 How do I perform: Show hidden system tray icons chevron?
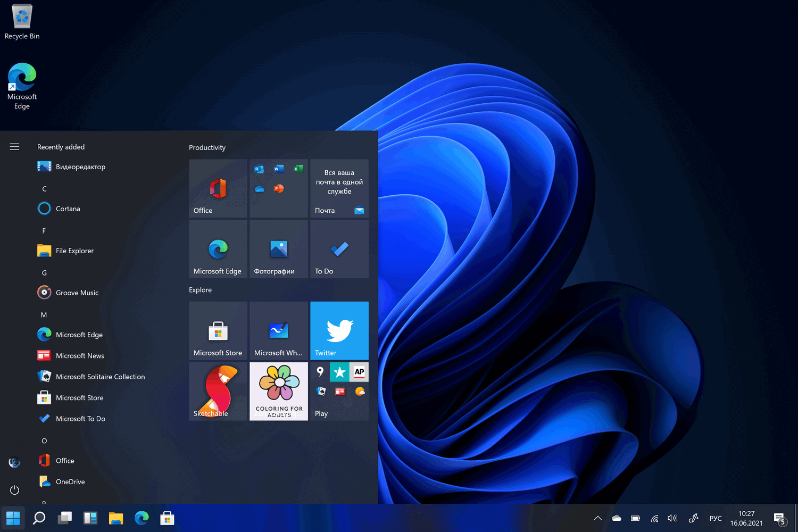pos(597,518)
